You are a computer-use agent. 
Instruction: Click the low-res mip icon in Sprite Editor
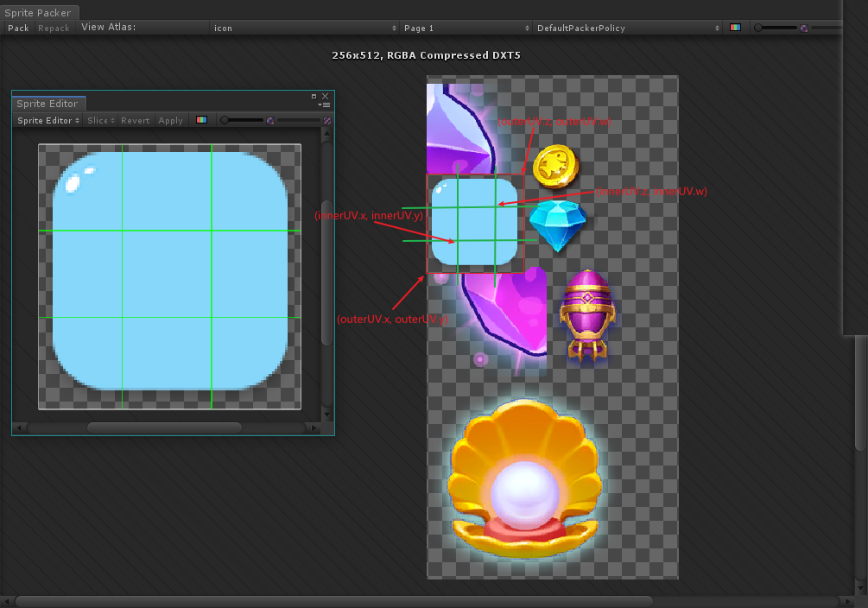(270, 120)
